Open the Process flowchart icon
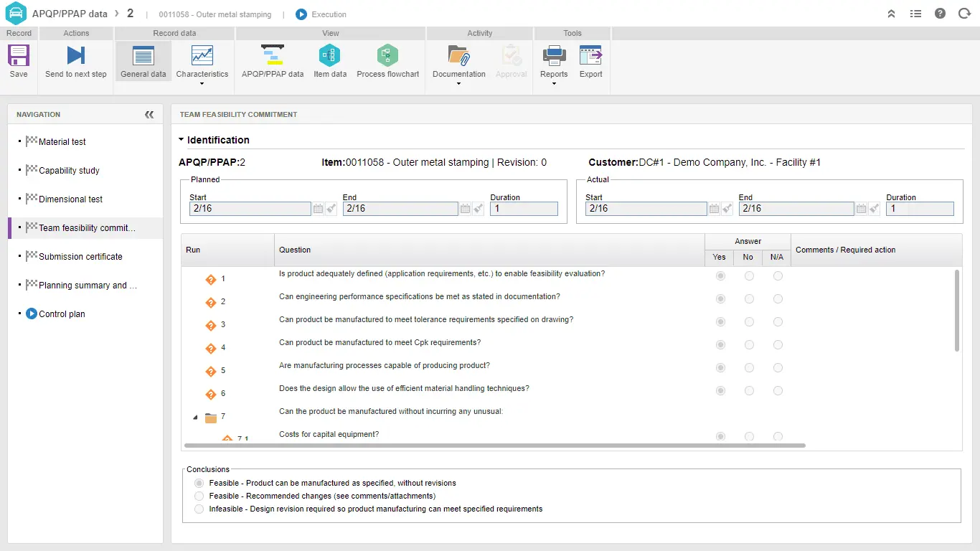980x551 pixels. [387, 56]
